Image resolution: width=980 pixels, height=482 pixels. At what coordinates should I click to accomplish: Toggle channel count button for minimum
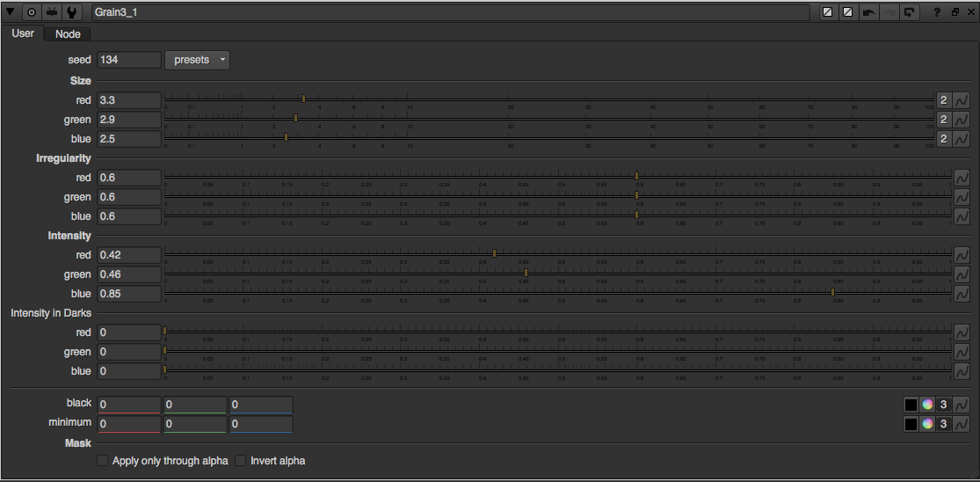pos(943,424)
